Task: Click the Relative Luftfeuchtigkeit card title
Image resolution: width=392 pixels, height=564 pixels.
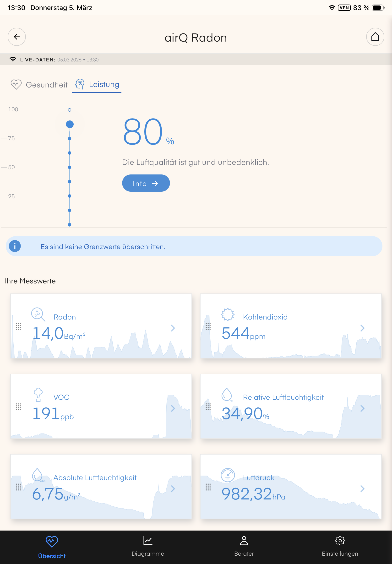Action: coord(283,397)
